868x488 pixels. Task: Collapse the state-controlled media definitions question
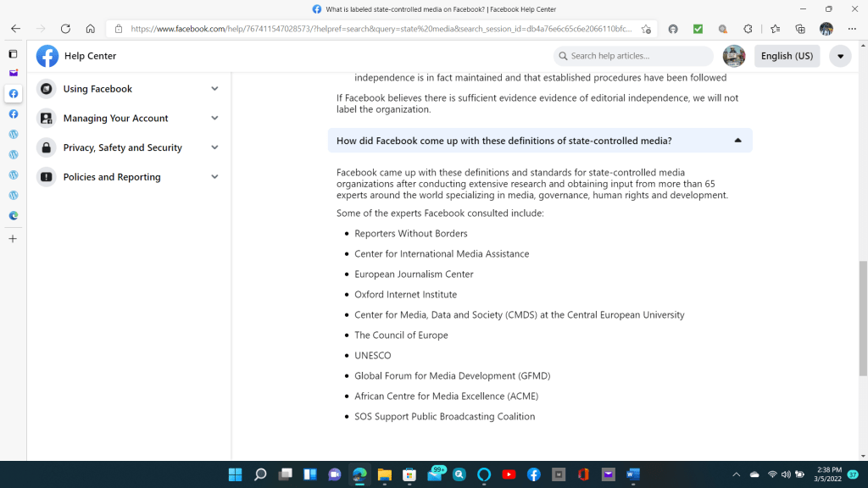point(737,141)
